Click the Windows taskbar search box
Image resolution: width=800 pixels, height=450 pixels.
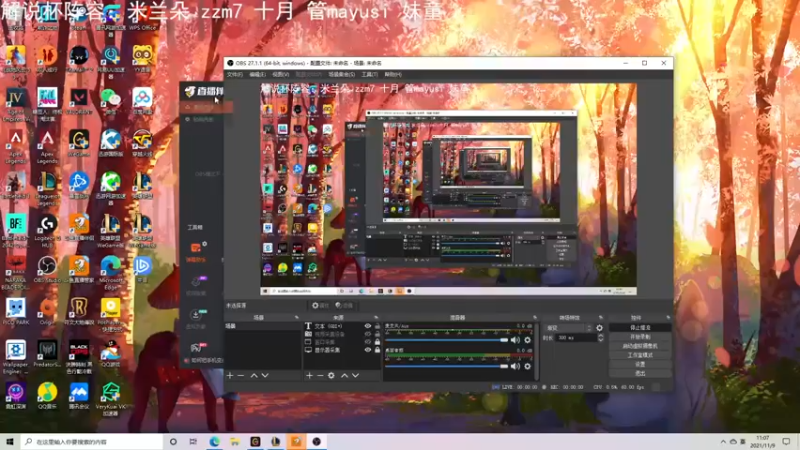[92, 441]
